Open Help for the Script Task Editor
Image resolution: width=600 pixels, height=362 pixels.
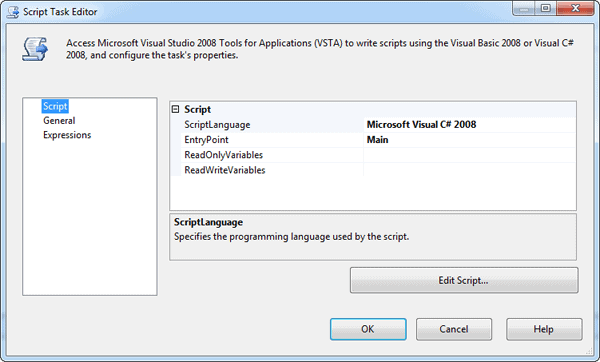tap(544, 329)
